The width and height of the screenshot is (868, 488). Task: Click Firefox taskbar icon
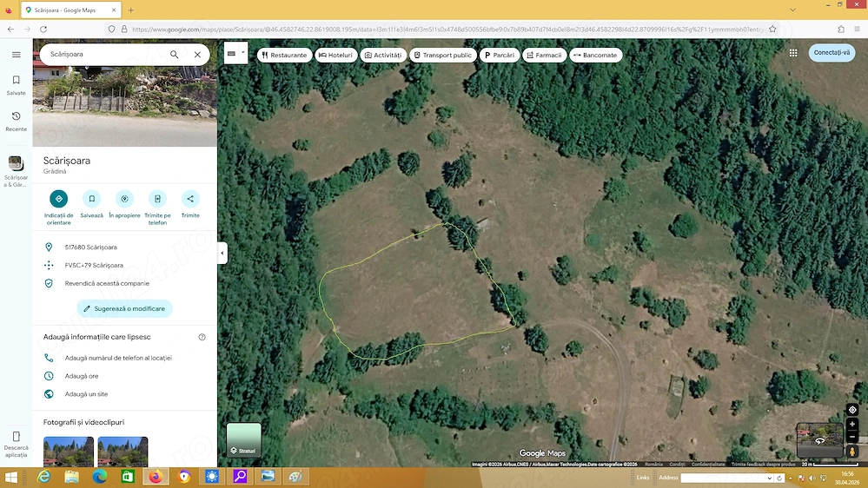click(x=156, y=477)
